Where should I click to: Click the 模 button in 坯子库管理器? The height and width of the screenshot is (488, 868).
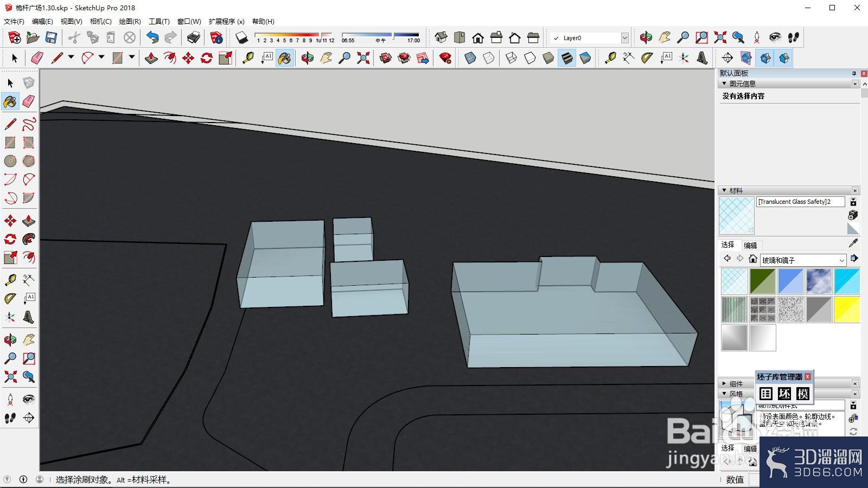pos(803,394)
